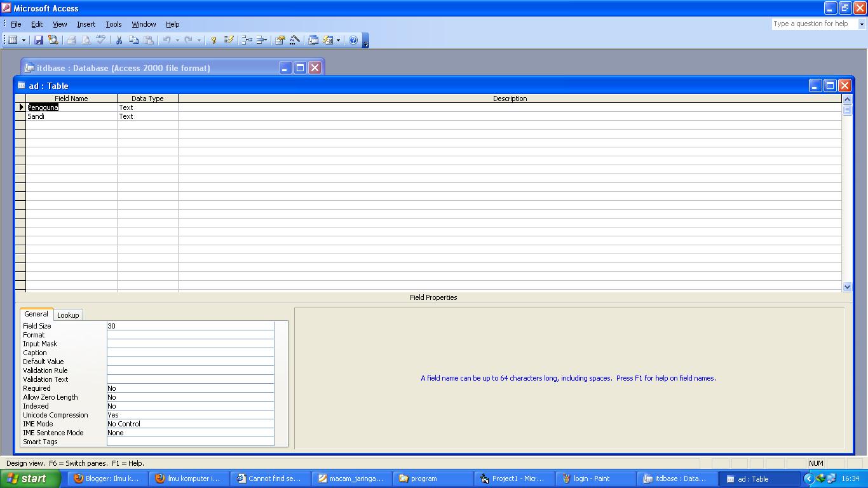The image size is (868, 488).
Task: Open Toolbar Options at toolbar end
Action: [x=365, y=41]
